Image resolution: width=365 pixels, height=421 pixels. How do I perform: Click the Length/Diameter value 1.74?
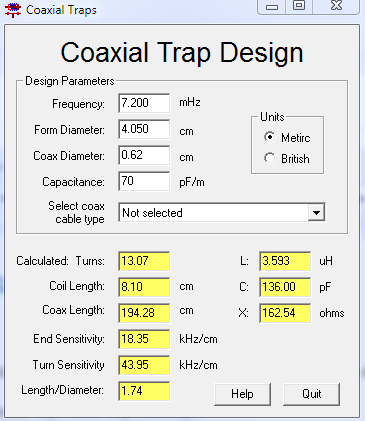pyautogui.click(x=144, y=391)
